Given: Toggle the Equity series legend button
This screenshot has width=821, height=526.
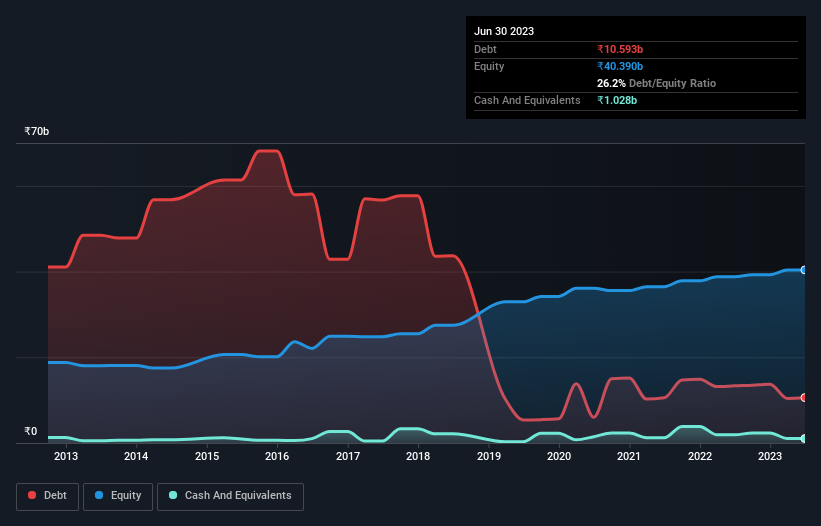Looking at the screenshot, I should click(x=118, y=496).
